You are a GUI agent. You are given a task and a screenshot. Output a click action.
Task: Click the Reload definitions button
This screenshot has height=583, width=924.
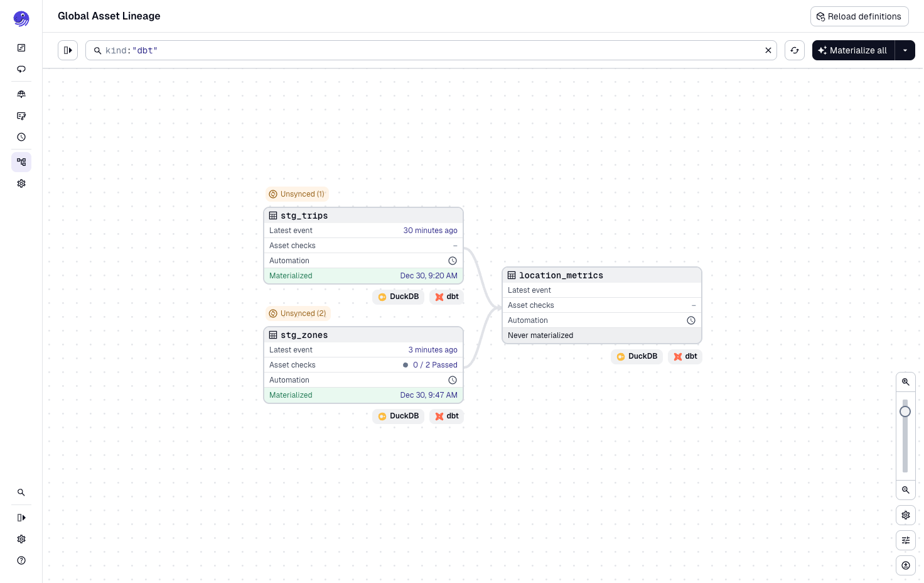point(859,16)
